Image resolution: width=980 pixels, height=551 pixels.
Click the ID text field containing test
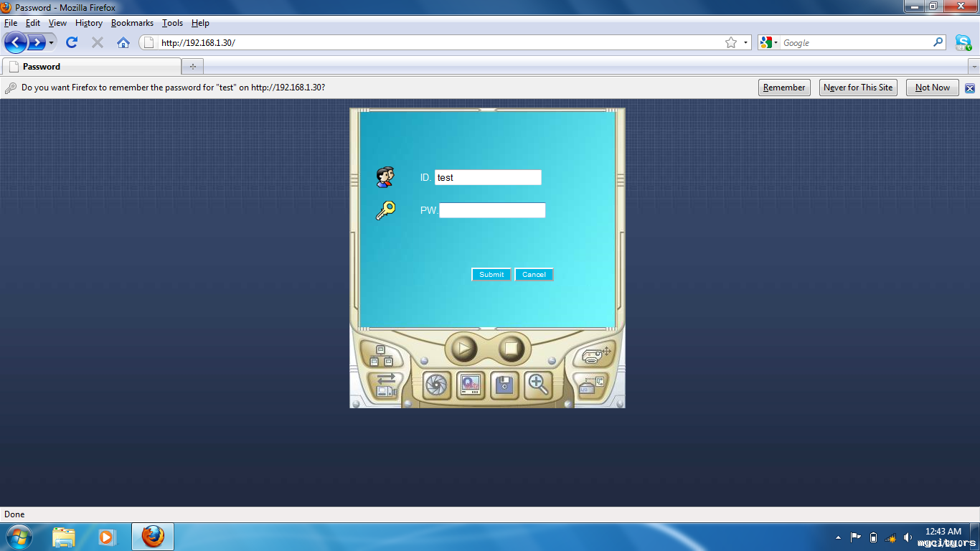click(488, 177)
